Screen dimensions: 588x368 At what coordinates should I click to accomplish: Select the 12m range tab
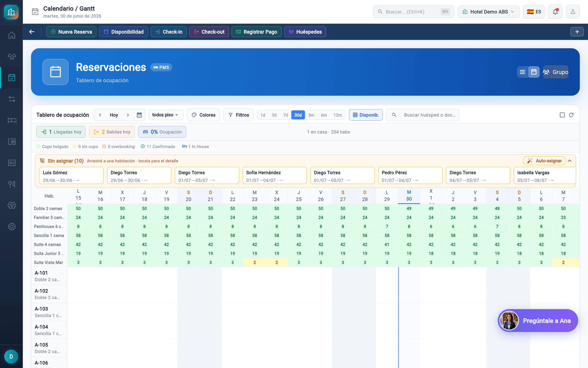pyautogui.click(x=338, y=115)
